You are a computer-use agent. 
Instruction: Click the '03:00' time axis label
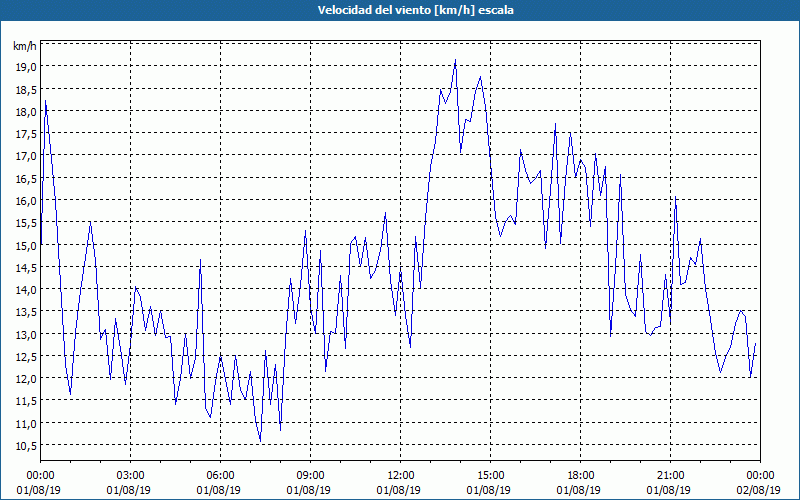131,476
